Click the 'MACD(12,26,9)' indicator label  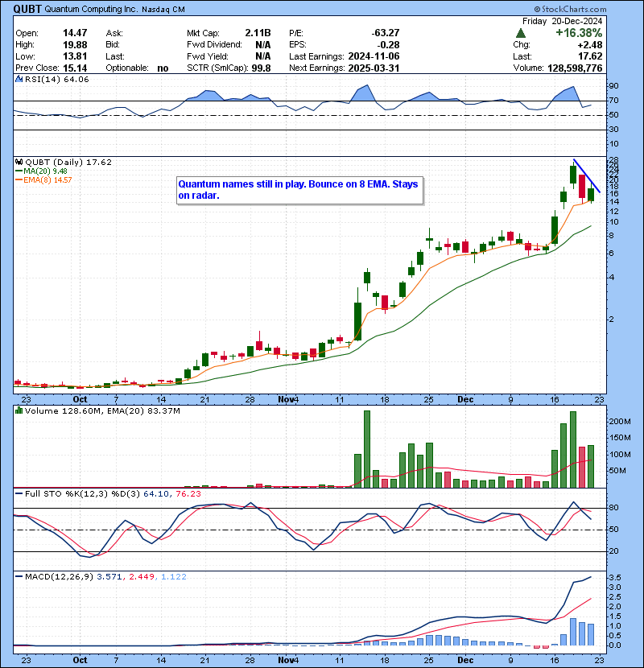point(59,577)
